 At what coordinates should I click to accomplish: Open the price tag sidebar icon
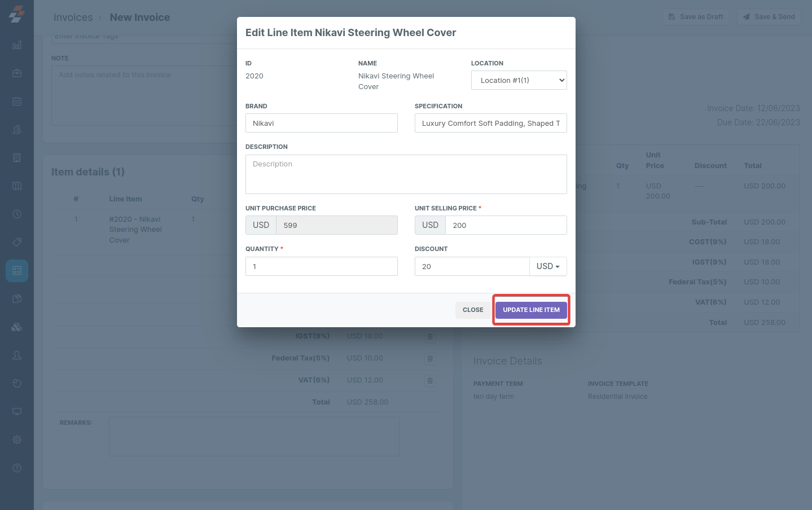pyautogui.click(x=17, y=242)
